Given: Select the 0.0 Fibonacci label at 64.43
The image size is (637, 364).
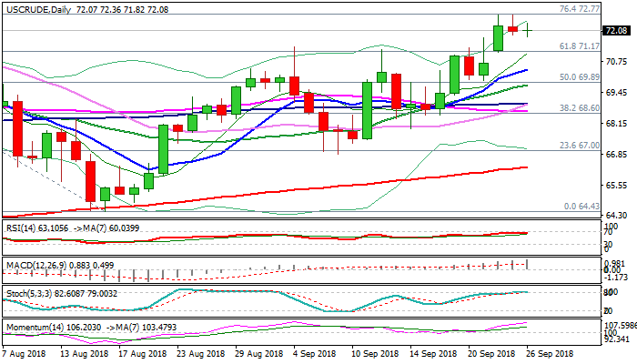Looking at the screenshot, I should point(581,206).
